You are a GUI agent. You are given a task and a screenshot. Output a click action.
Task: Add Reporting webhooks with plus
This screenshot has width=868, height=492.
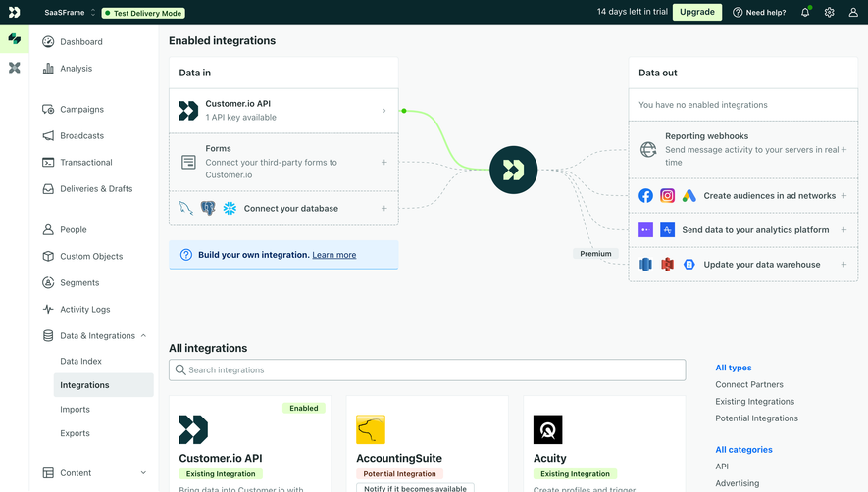tap(843, 149)
